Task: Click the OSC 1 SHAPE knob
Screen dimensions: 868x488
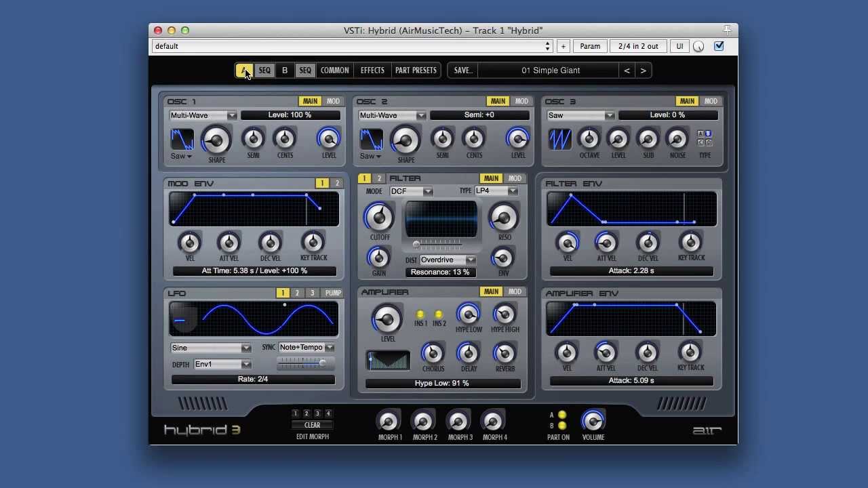Action: click(x=216, y=140)
